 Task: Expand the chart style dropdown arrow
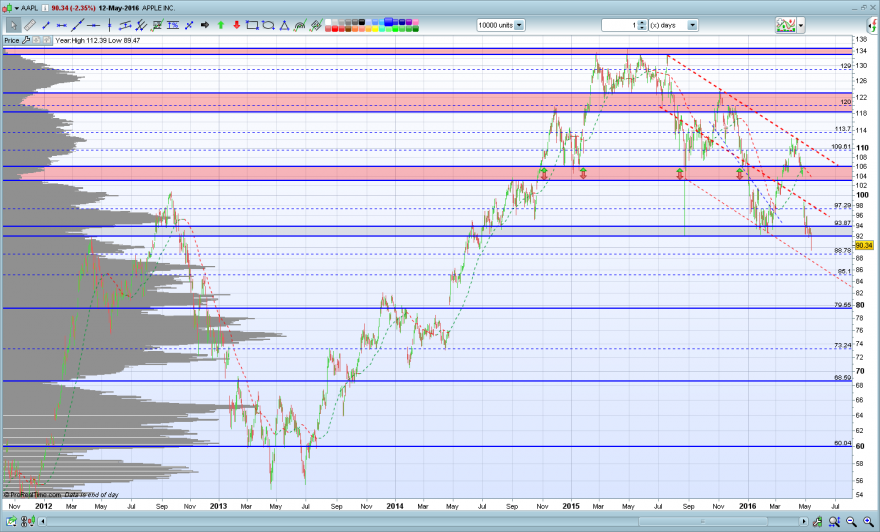(x=801, y=25)
